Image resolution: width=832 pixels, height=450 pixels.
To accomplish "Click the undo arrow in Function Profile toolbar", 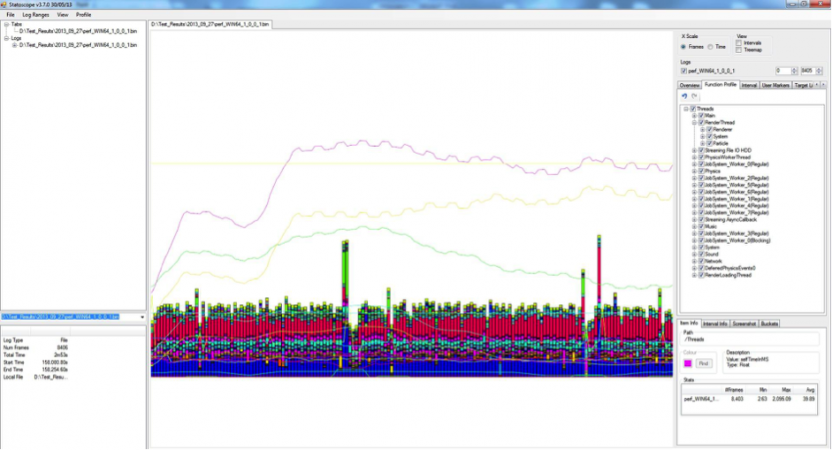I will [x=683, y=96].
